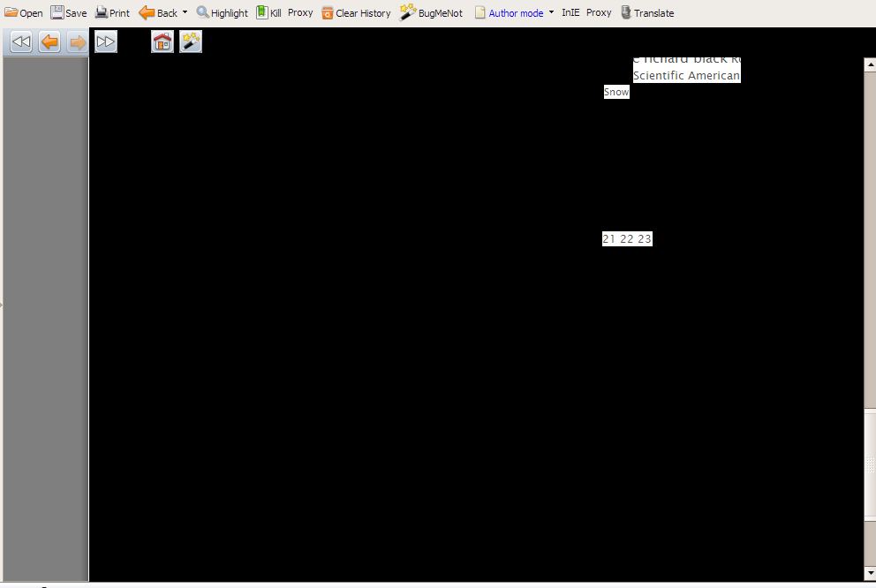This screenshot has width=876, height=588.
Task: Click the wand icon beside the home button
Action: 191,41
